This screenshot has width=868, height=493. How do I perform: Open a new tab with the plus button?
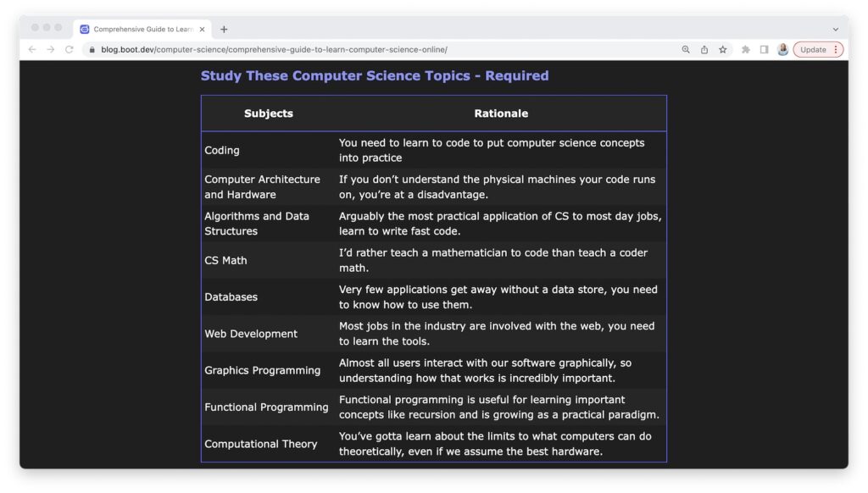tap(224, 29)
